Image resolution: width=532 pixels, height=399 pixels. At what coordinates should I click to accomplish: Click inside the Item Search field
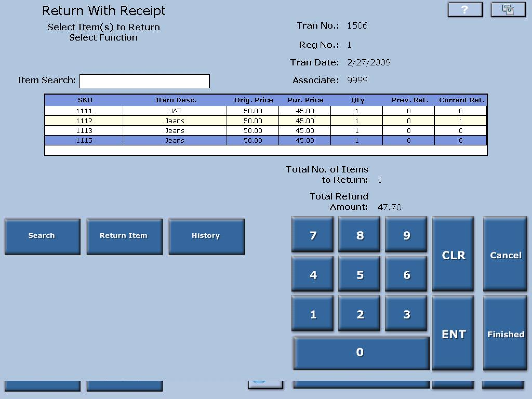pyautogui.click(x=144, y=81)
